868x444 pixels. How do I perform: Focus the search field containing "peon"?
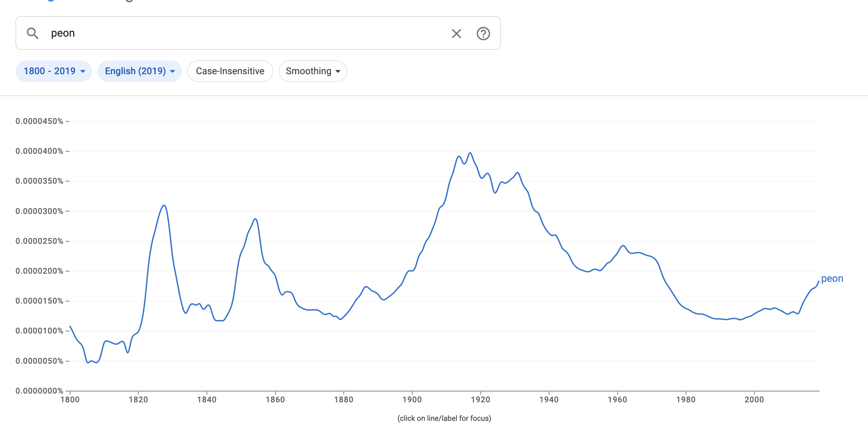[236, 33]
